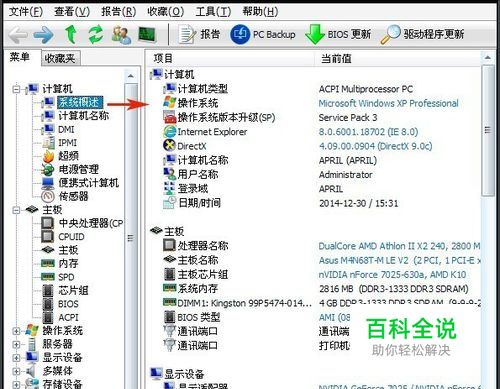
Task: Click the DirectX 9.0c version link
Action: click(x=375, y=146)
